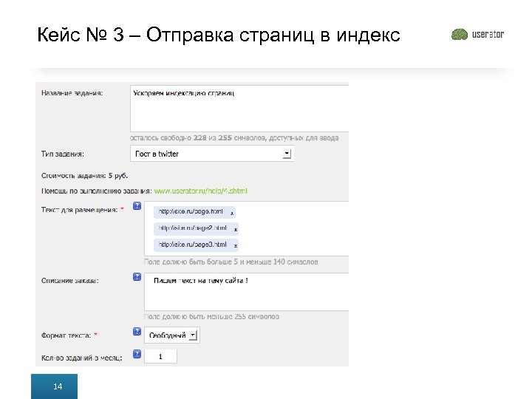Remove http://site.ru/page2.html tag with x

click(236, 230)
